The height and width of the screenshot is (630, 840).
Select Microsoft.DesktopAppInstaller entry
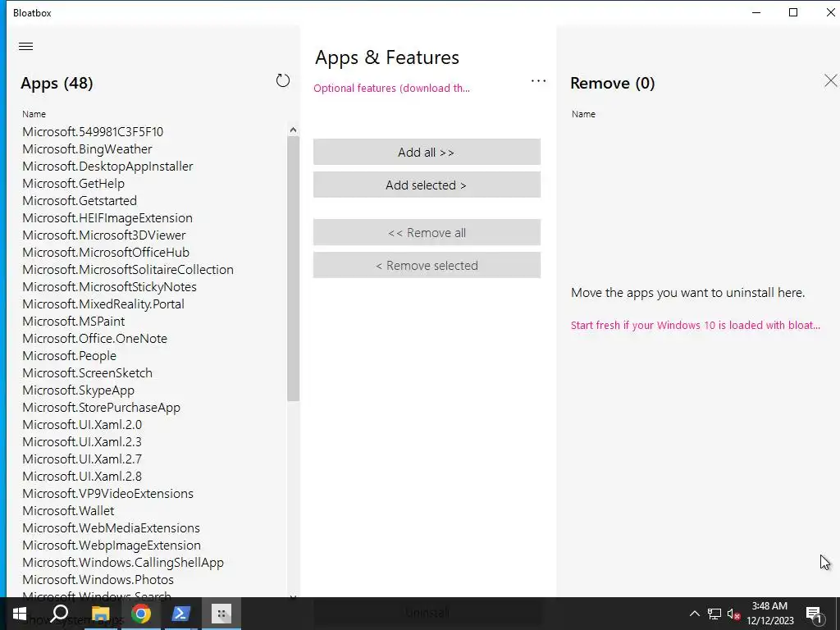pyautogui.click(x=107, y=166)
